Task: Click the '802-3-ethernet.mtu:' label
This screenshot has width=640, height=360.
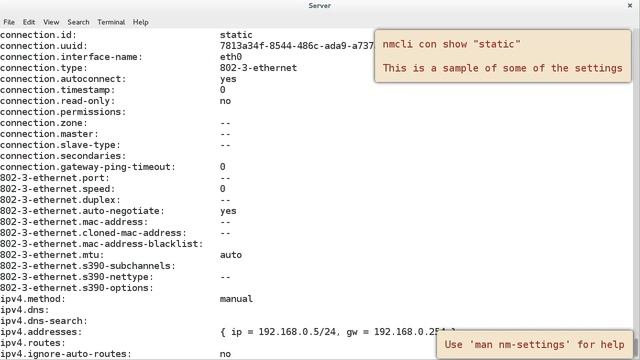Action: click(x=52, y=255)
